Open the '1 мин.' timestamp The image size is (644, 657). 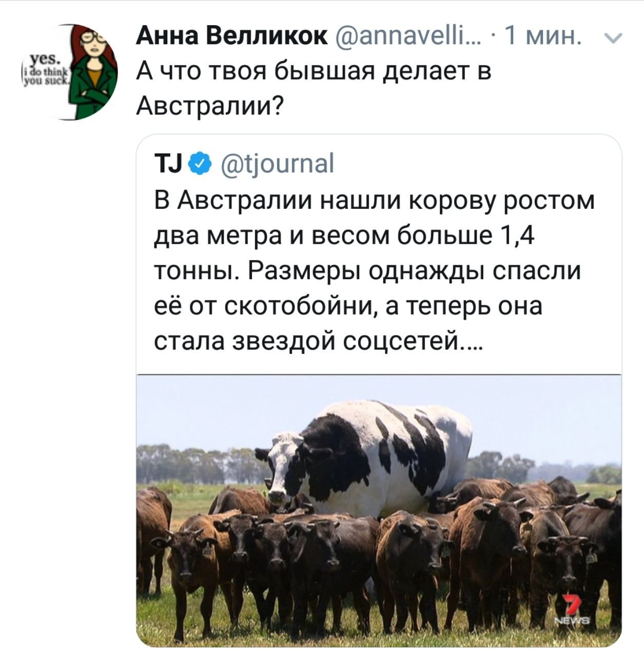[543, 36]
